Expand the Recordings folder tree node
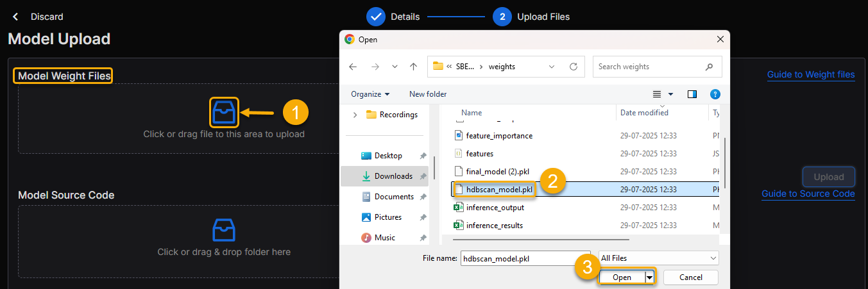 (x=355, y=115)
